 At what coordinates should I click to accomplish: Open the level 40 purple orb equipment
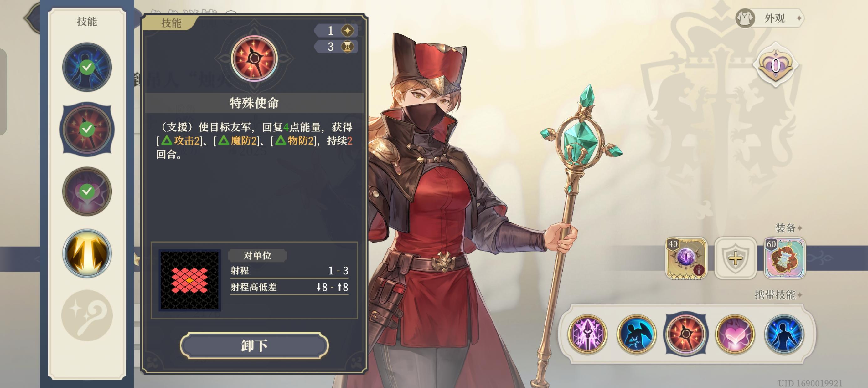pyautogui.click(x=686, y=258)
